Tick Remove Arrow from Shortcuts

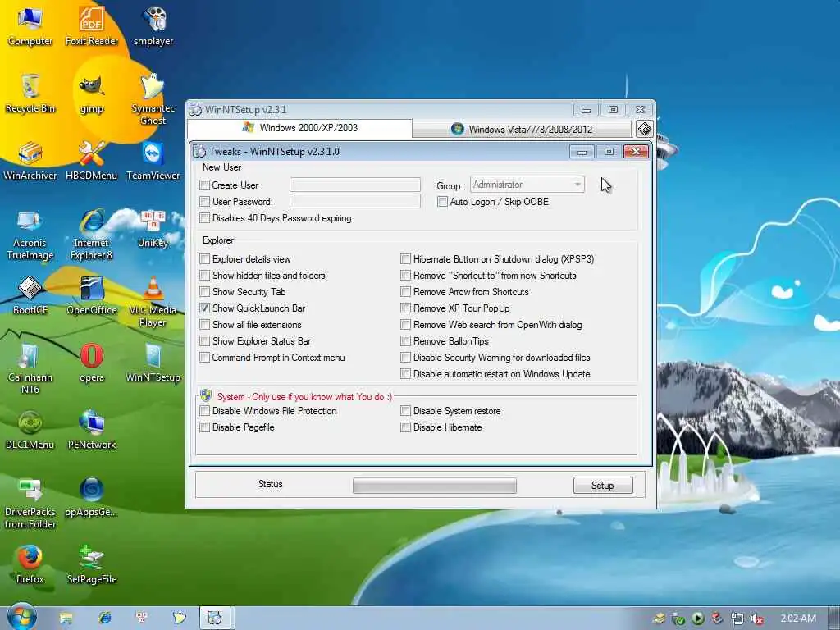(x=405, y=292)
